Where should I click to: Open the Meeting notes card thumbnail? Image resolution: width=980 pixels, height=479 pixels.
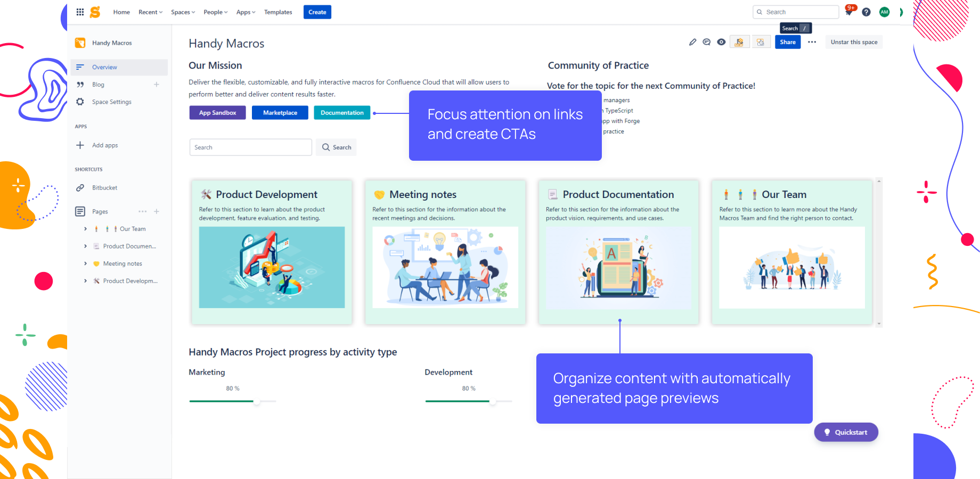445,267
